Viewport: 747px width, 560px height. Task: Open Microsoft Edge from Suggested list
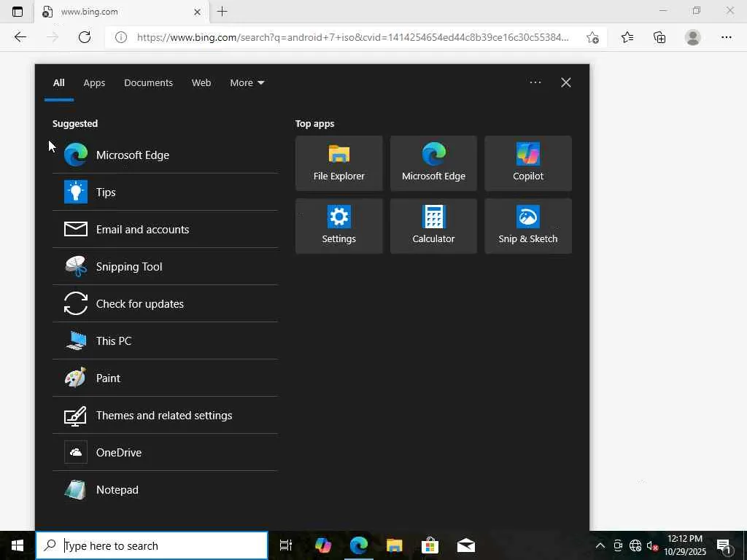(165, 155)
